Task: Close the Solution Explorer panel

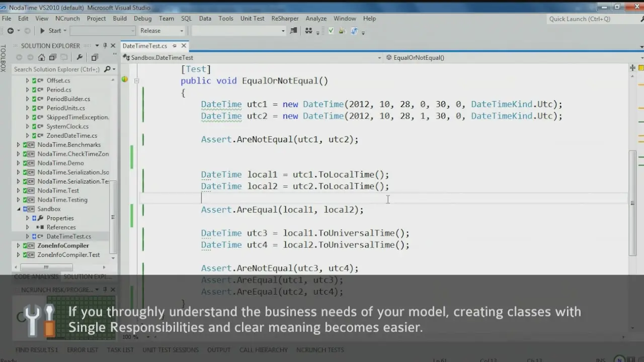Action: (114, 46)
